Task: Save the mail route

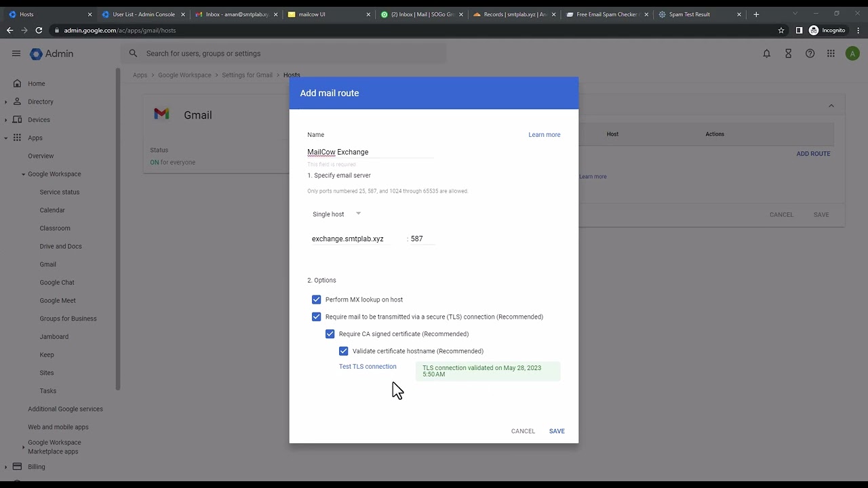Action: tap(557, 431)
